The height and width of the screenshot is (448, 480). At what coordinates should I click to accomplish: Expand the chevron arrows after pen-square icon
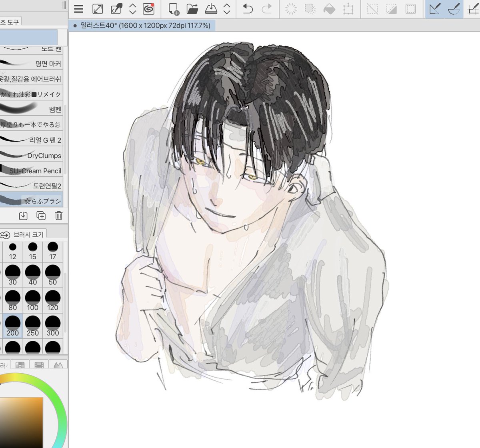tap(133, 9)
